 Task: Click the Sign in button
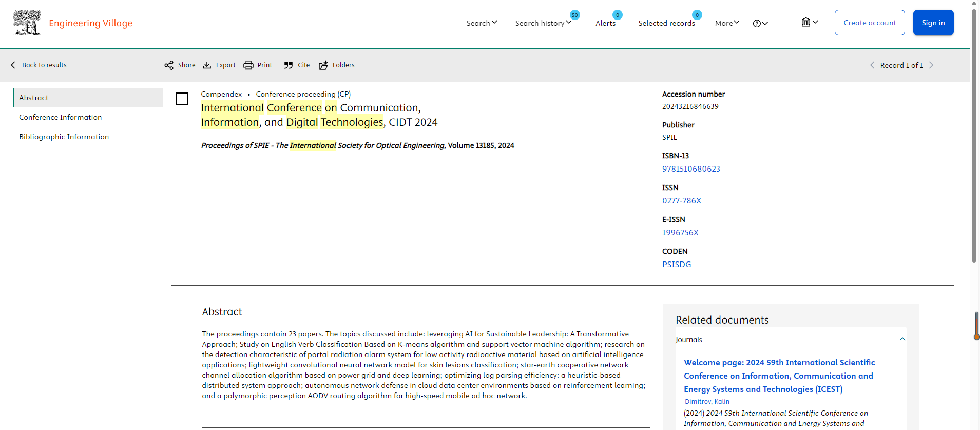point(933,23)
